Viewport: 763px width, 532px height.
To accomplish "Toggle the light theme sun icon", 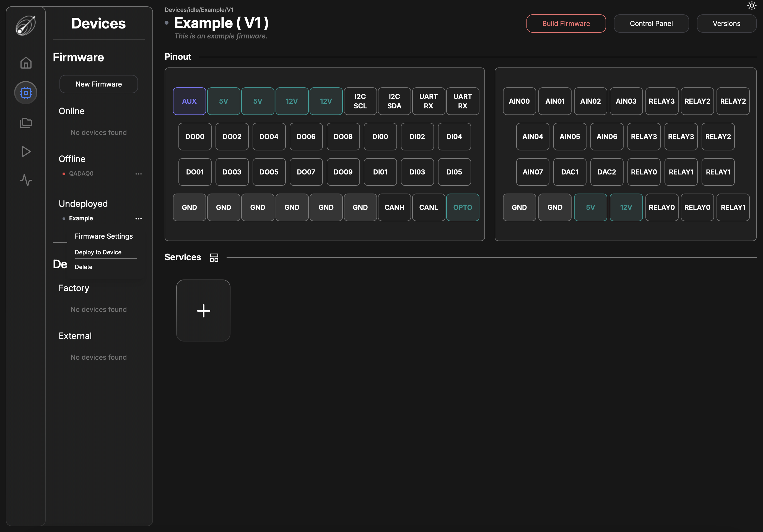I will point(752,6).
